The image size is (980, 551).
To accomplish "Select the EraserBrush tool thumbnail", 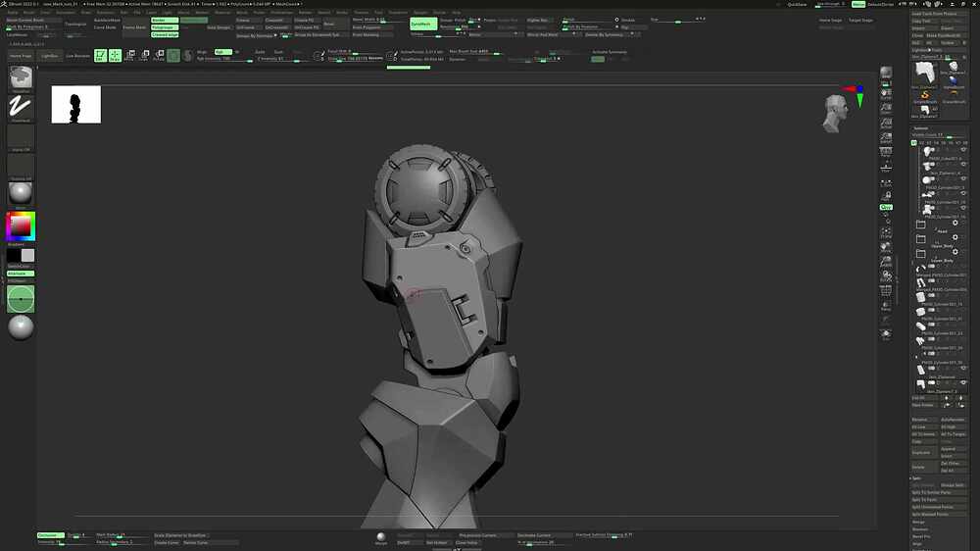I will click(954, 96).
